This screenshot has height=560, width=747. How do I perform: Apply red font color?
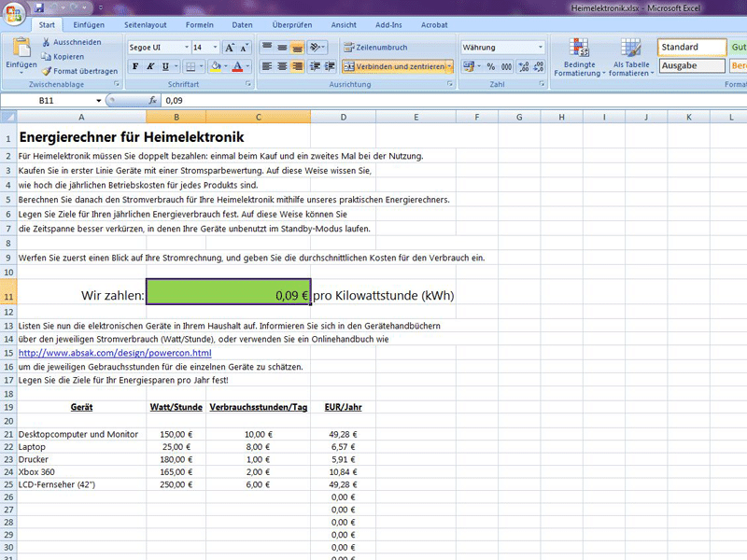point(237,66)
